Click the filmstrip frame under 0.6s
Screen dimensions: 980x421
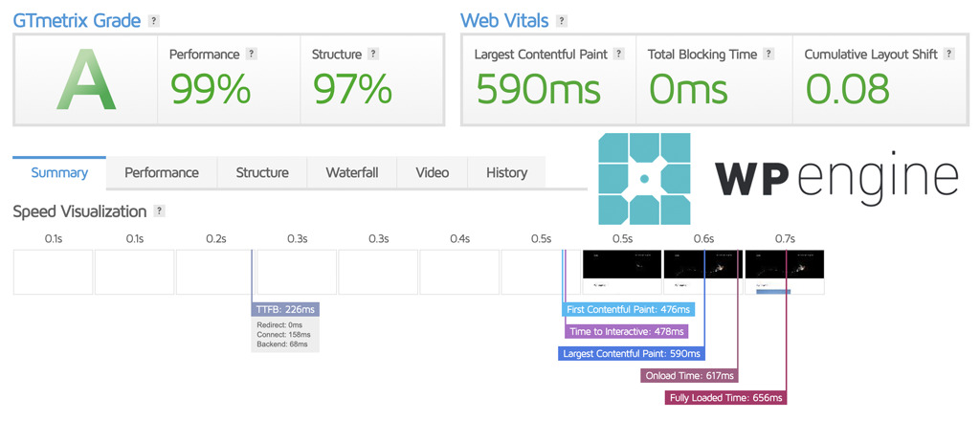point(703,273)
